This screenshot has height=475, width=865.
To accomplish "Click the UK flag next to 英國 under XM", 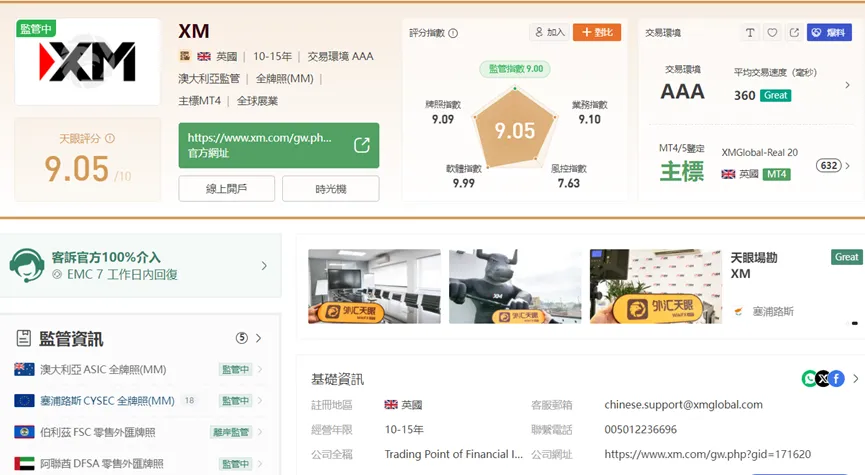I will (x=204, y=56).
